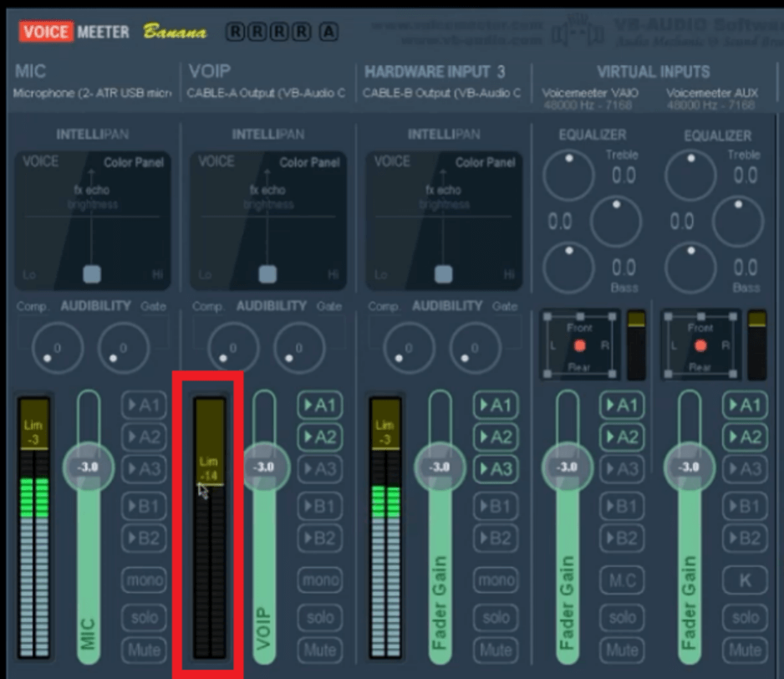The width and height of the screenshot is (784, 679).
Task: Click the Voicemeeter VAIO fader knob
Action: point(568,467)
